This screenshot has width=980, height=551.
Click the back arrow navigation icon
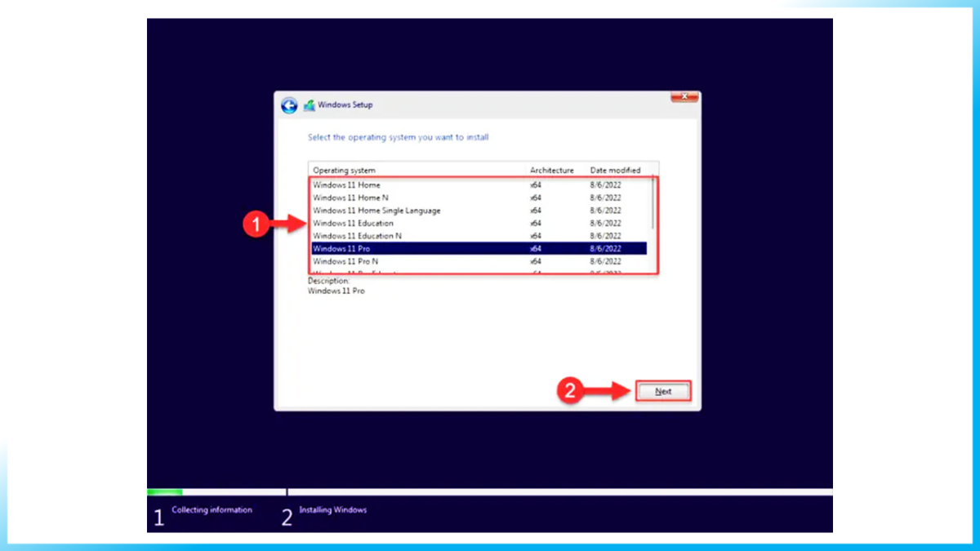(x=291, y=104)
